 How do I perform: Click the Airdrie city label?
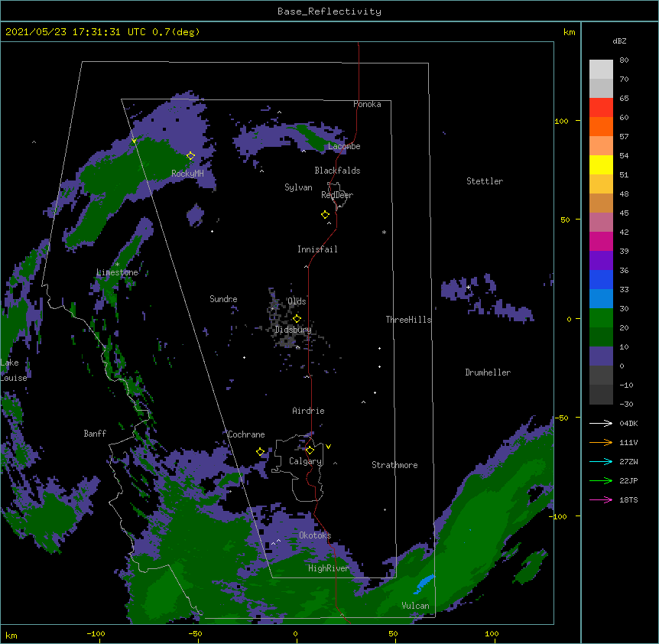pyautogui.click(x=308, y=411)
